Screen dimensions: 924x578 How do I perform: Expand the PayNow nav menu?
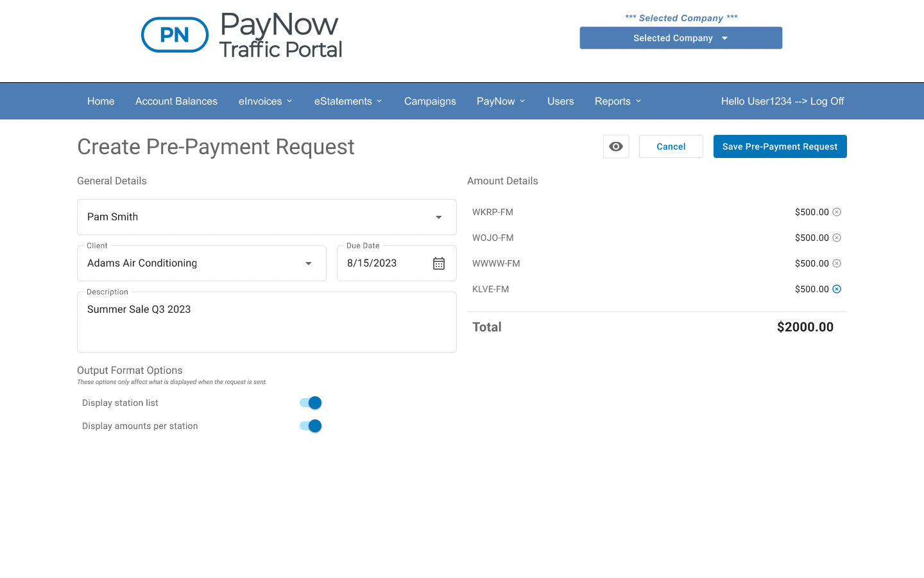coord(501,101)
